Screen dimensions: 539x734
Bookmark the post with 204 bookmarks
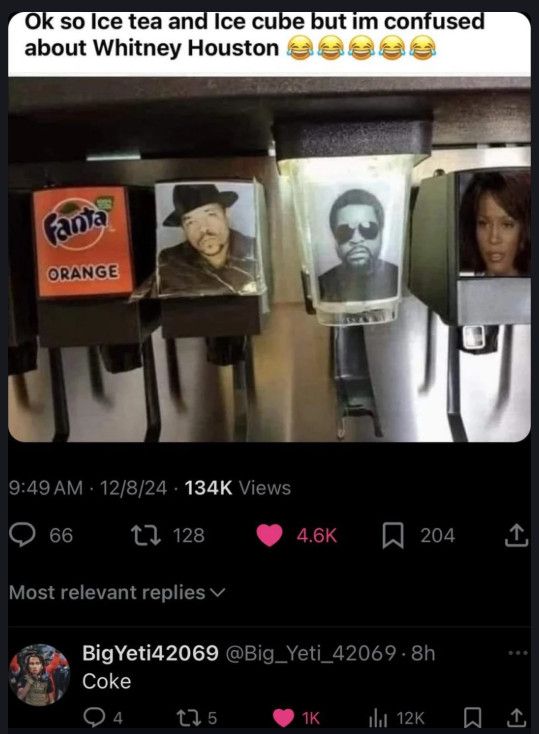(393, 536)
